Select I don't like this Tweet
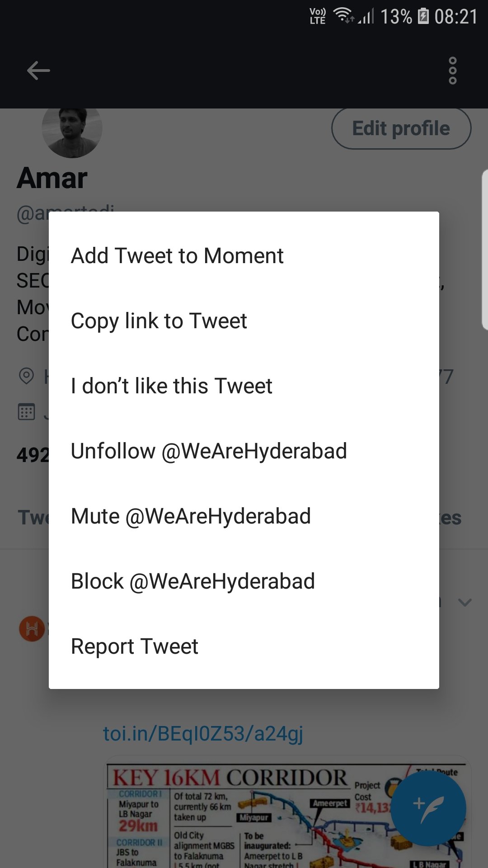Viewport: 488px width, 868px height. point(172,386)
